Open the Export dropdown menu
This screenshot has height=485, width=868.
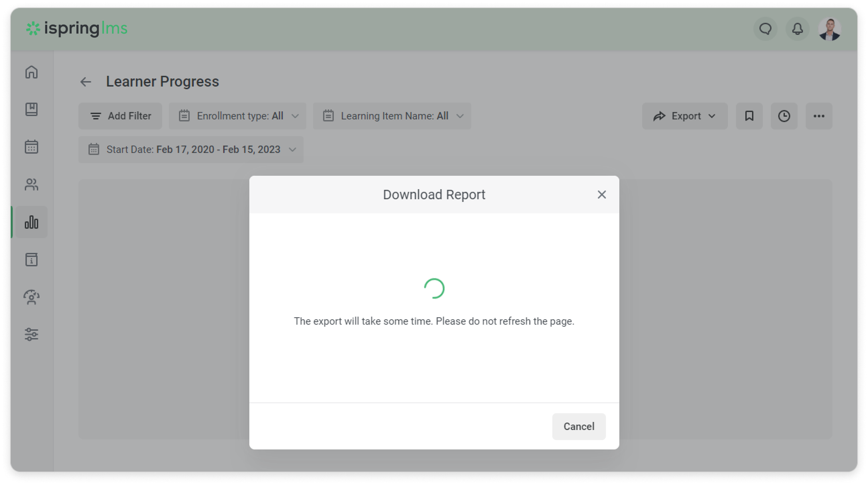[x=685, y=116]
